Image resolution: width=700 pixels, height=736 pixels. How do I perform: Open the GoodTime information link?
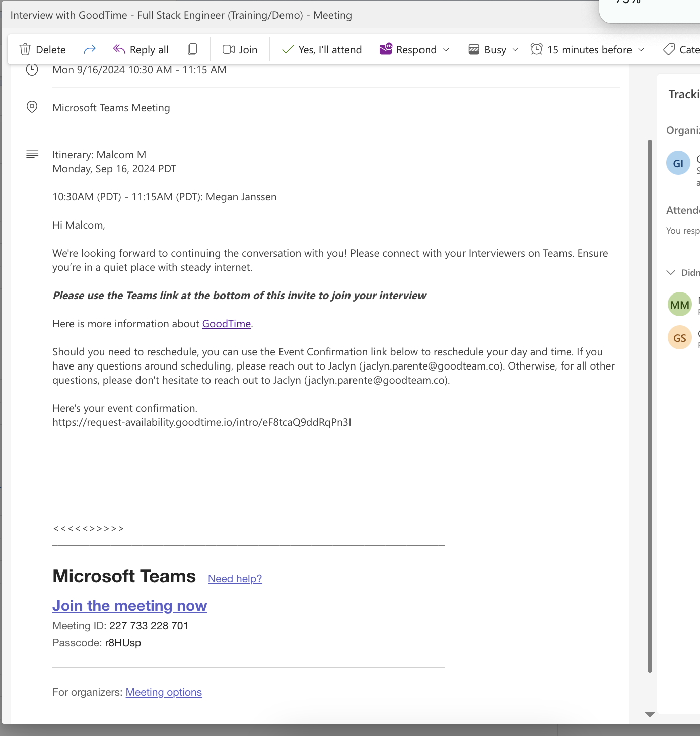coord(227,324)
